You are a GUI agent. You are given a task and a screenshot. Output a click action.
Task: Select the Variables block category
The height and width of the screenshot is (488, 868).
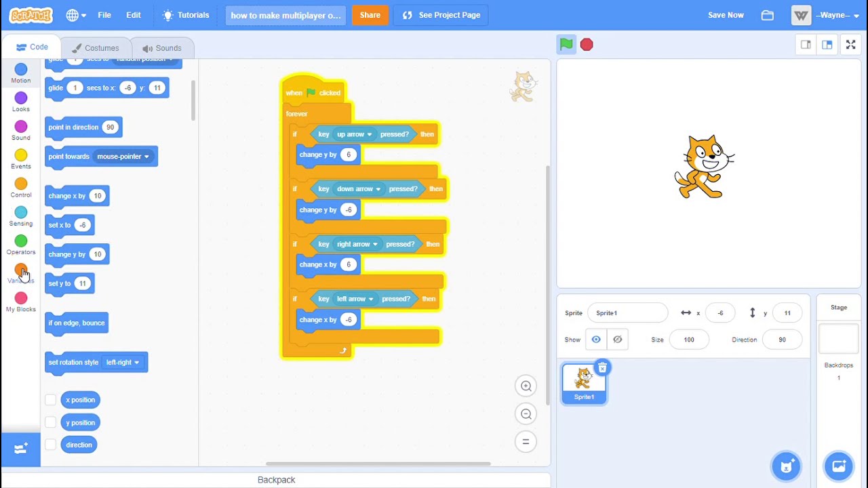coord(21,273)
